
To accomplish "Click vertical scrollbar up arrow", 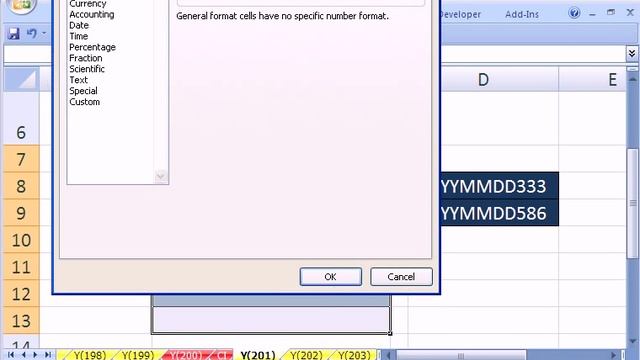I will pyautogui.click(x=632, y=78).
